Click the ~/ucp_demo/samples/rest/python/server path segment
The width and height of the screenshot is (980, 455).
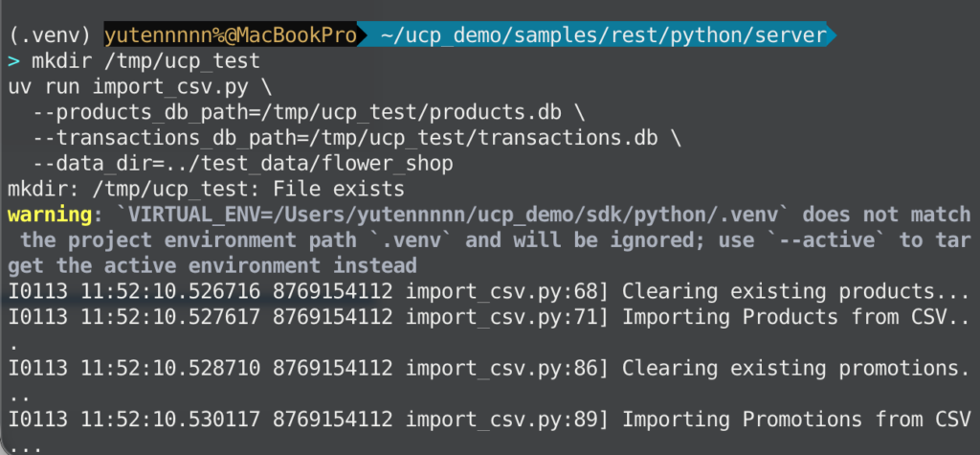[603, 35]
